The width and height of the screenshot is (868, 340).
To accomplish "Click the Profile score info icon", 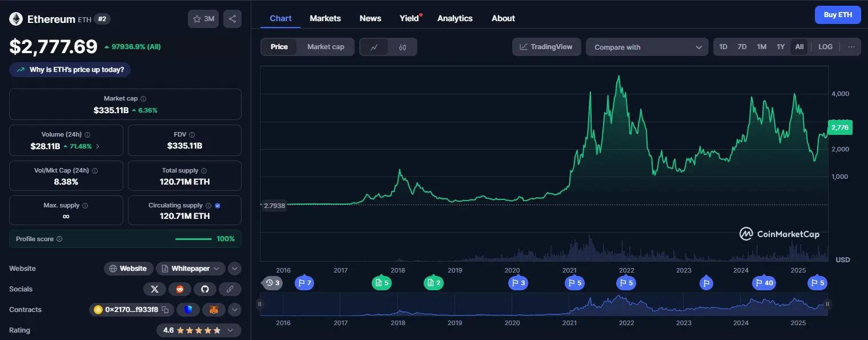I will (x=59, y=239).
